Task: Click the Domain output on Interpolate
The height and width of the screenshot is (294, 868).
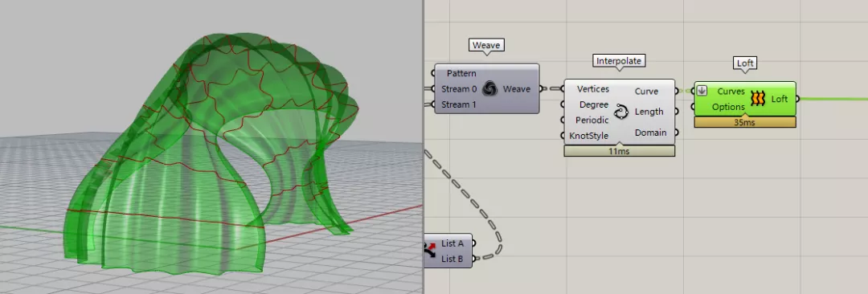Action: (650, 133)
